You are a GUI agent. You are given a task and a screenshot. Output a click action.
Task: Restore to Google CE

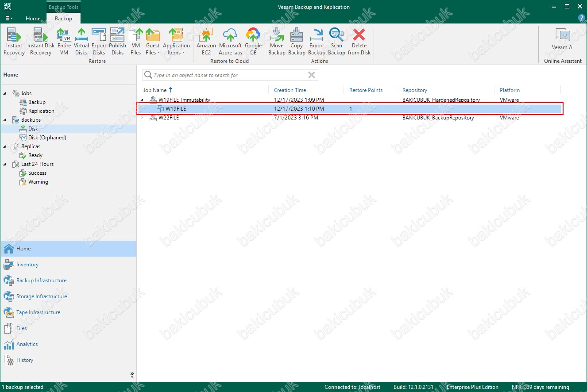[x=253, y=42]
